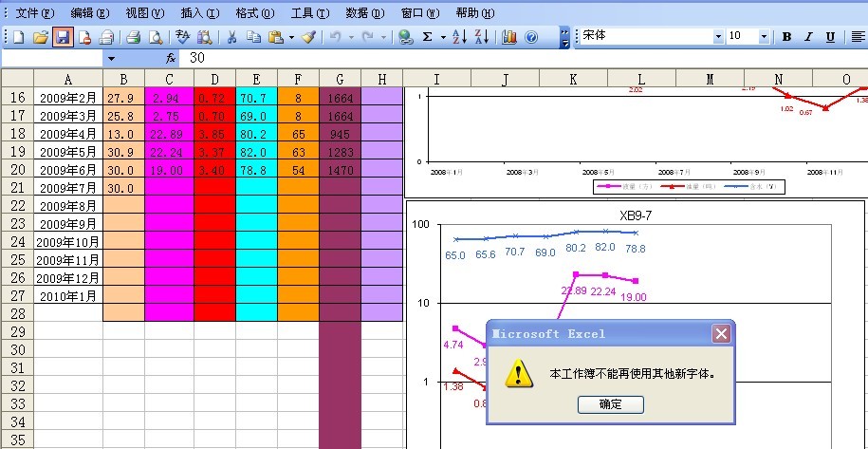The height and width of the screenshot is (449, 868).
Task: Open the font size dropdown 10
Action: pyautogui.click(x=764, y=36)
